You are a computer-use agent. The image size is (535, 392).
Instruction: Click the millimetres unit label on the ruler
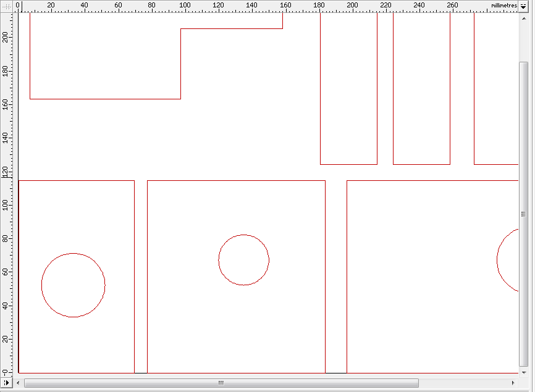point(503,6)
